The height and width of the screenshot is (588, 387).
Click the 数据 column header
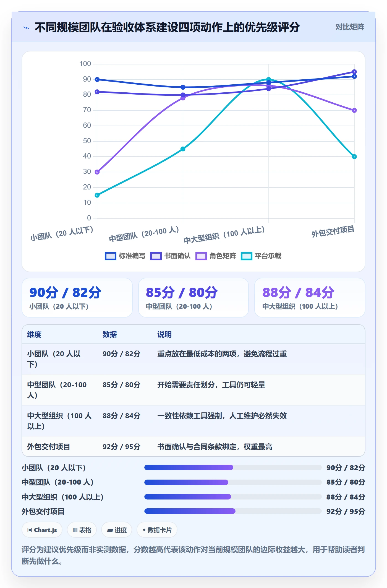(110, 334)
